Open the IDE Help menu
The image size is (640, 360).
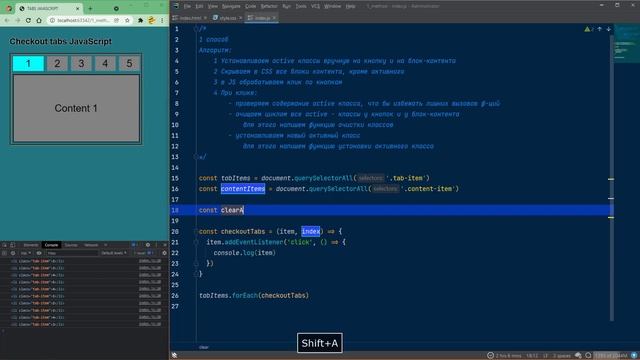(350, 6)
